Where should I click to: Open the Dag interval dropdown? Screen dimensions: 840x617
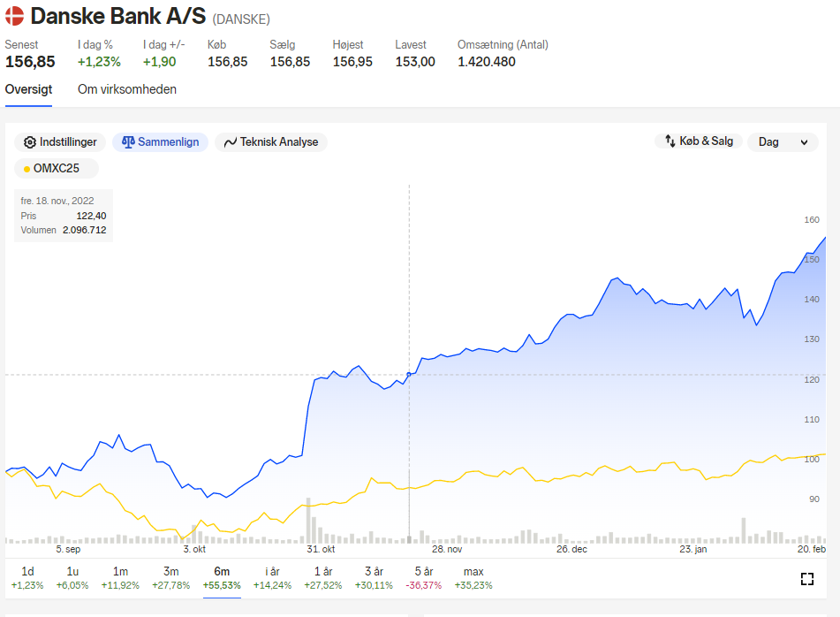pos(783,142)
